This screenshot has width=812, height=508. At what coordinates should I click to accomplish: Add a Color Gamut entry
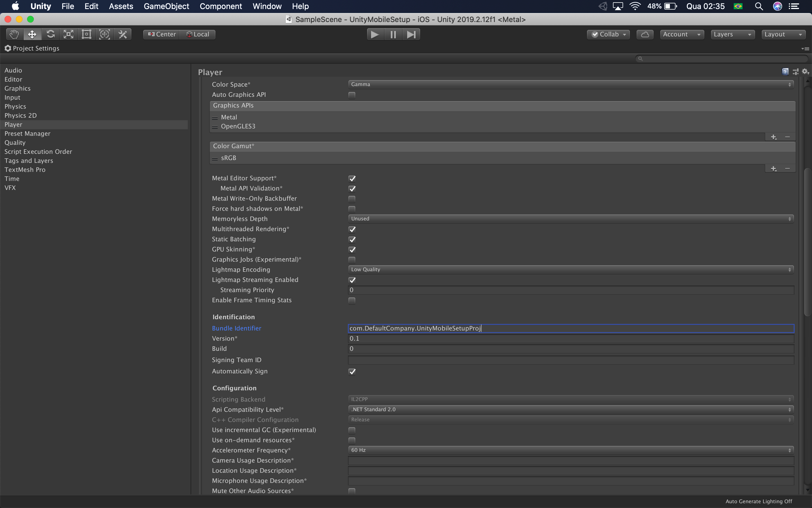774,169
